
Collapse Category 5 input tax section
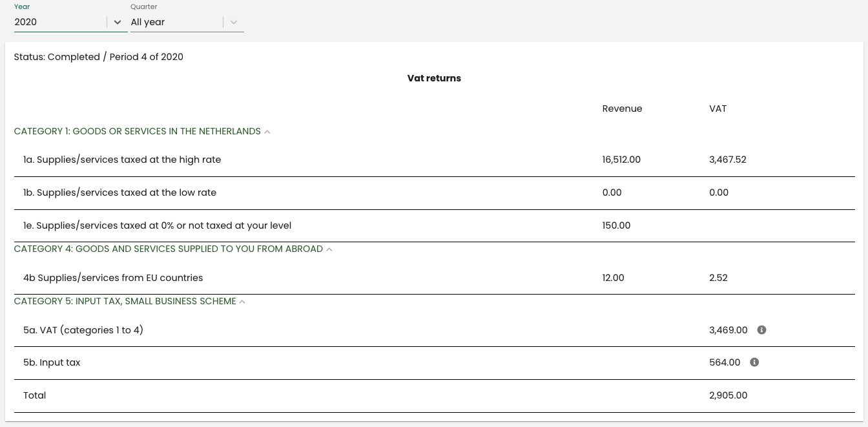pyautogui.click(x=242, y=302)
